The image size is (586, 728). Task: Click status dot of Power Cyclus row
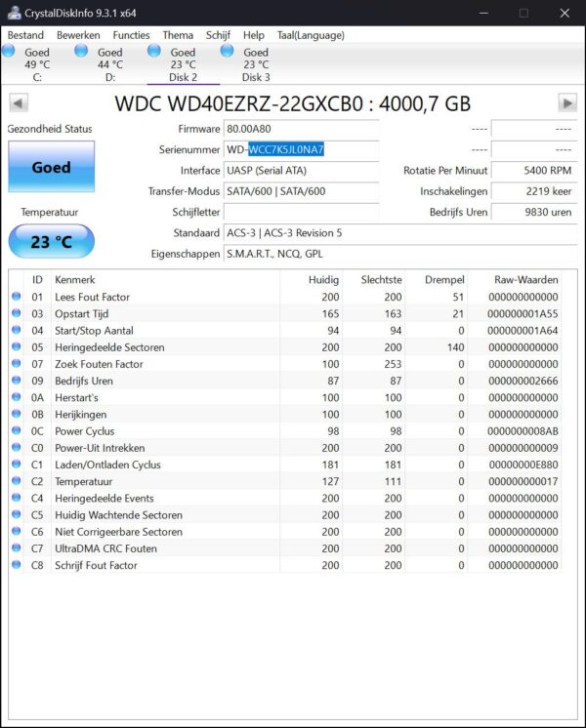17,430
